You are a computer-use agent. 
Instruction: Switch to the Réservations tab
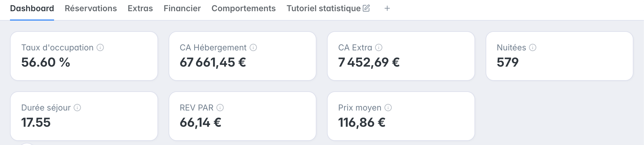pos(91,9)
